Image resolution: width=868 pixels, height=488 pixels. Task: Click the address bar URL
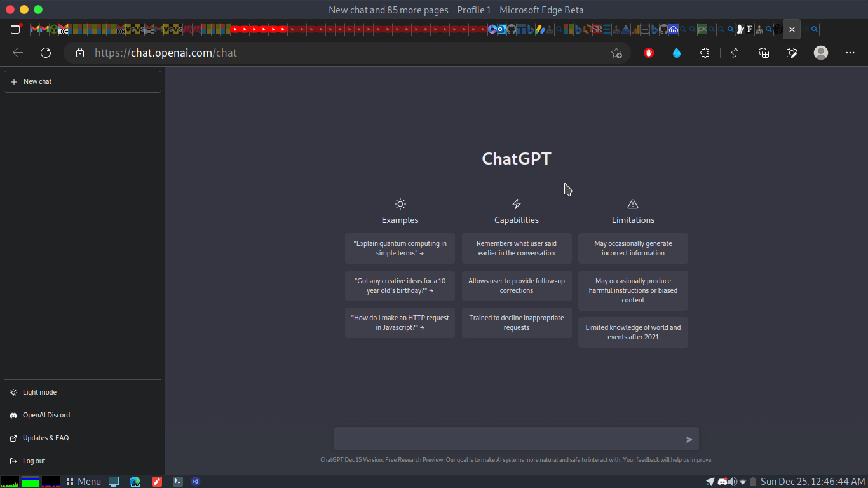click(x=166, y=53)
